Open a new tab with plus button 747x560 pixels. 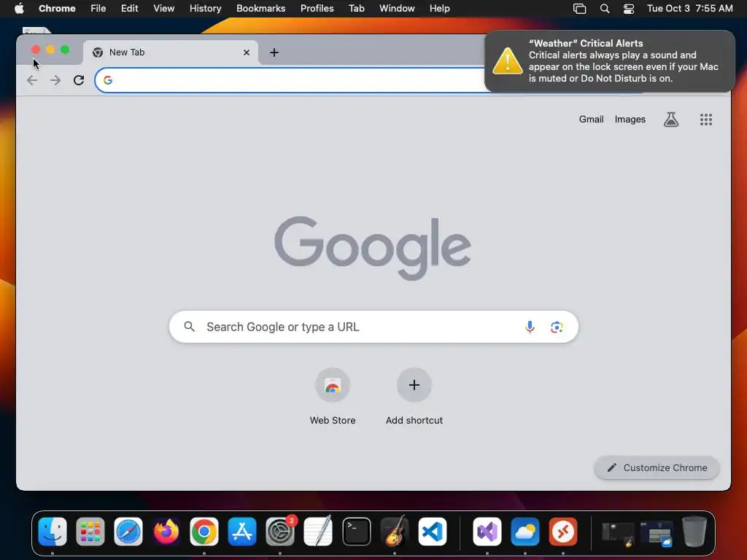click(x=274, y=52)
